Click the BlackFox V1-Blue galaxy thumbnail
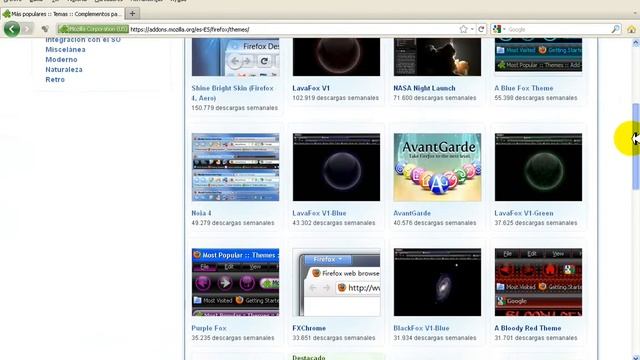 tap(437, 282)
